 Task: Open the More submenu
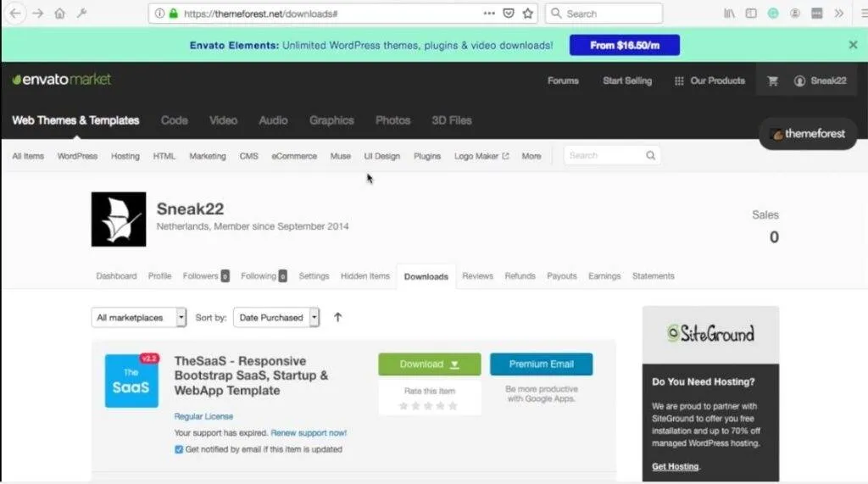tap(531, 156)
